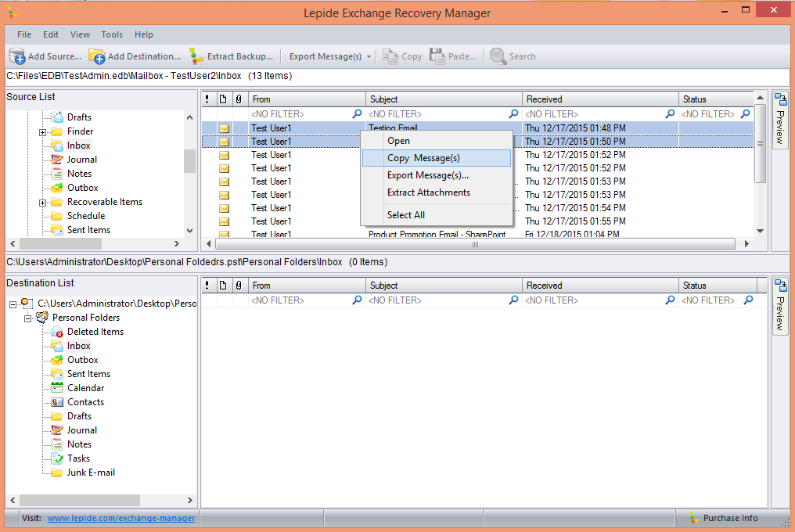
Task: Open the Tools menu
Action: click(111, 34)
